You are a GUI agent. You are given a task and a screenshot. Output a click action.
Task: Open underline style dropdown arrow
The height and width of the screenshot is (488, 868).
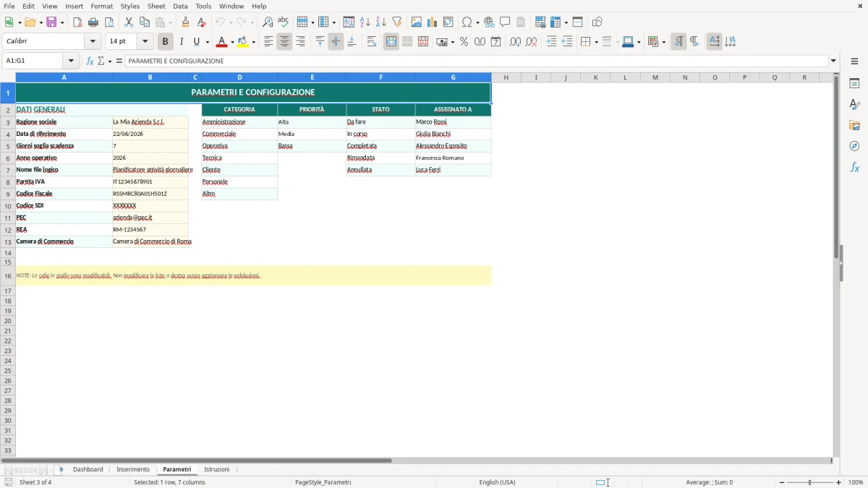click(207, 42)
